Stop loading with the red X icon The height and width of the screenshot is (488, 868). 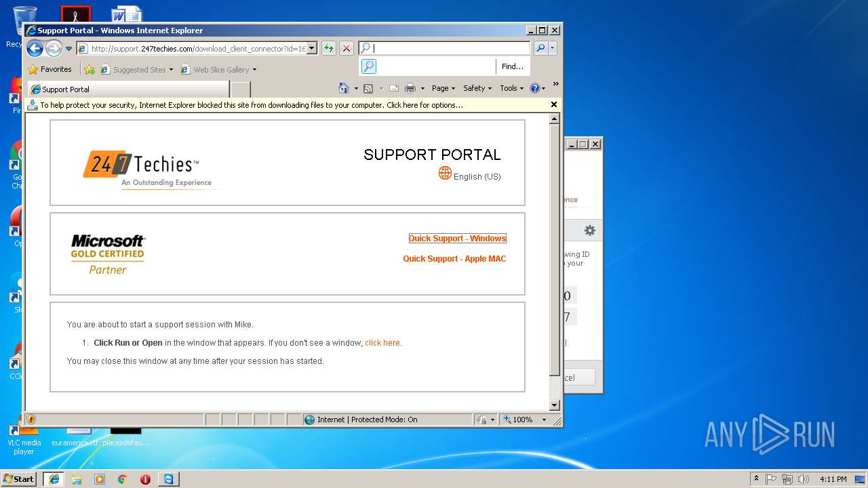pyautogui.click(x=347, y=48)
